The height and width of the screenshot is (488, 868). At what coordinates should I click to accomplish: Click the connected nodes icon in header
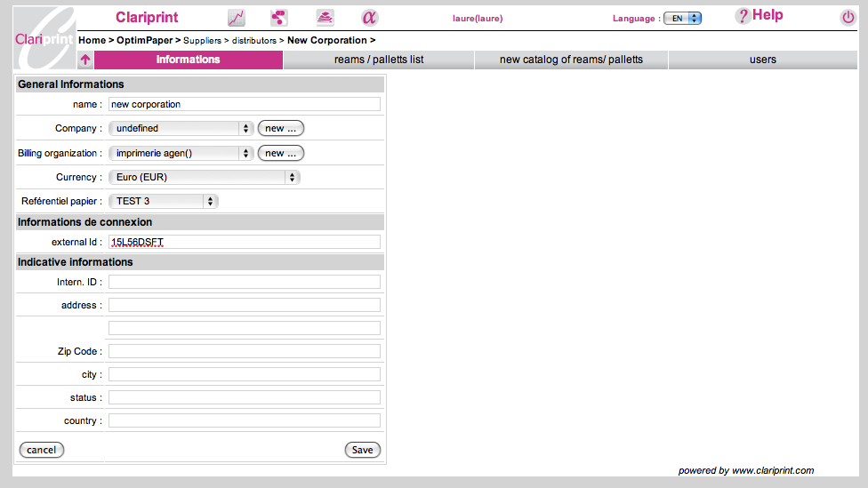(279, 18)
